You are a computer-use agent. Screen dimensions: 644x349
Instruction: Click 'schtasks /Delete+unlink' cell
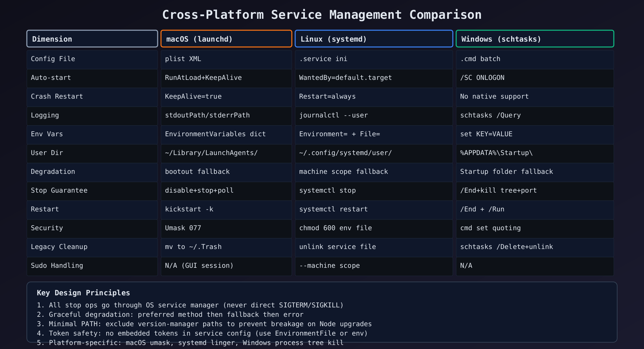pyautogui.click(x=535, y=248)
